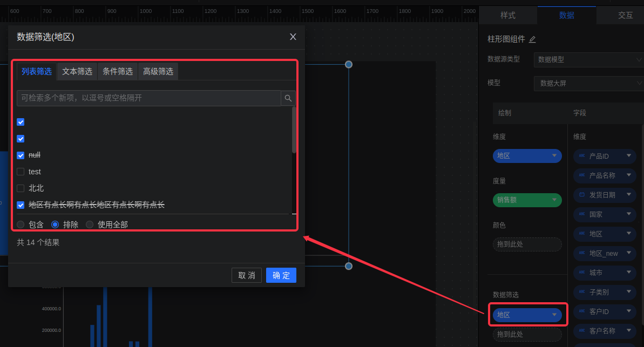Close the 数据筛选(地区) dialog

click(293, 37)
